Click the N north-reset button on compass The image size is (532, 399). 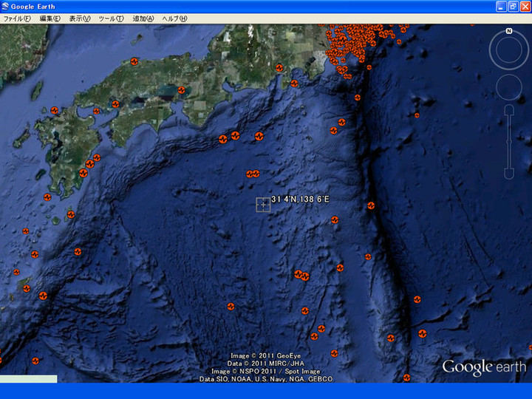[x=509, y=32]
